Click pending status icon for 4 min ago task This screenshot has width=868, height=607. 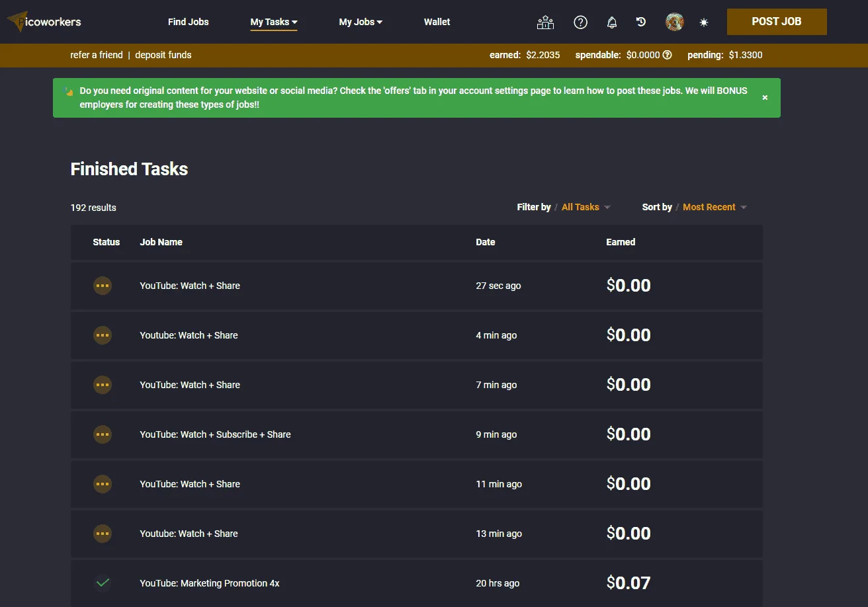point(103,335)
